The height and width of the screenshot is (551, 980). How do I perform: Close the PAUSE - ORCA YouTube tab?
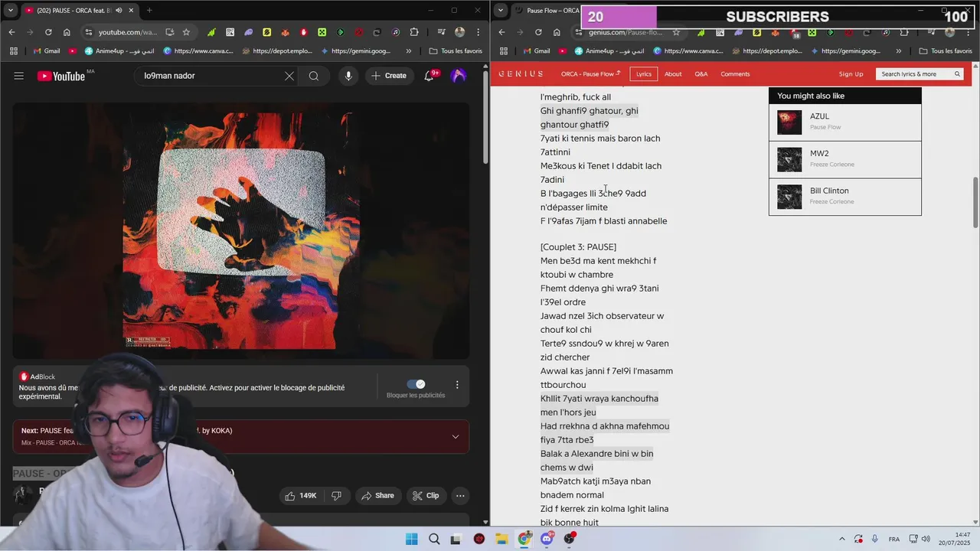click(x=131, y=10)
